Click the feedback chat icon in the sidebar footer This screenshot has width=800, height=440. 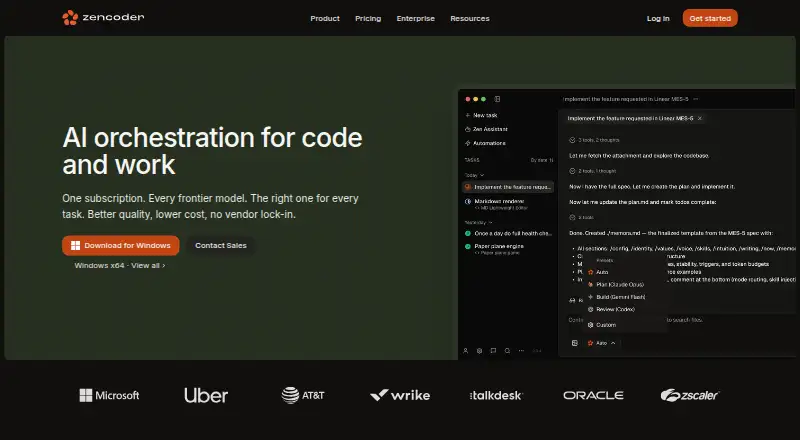tap(493, 351)
